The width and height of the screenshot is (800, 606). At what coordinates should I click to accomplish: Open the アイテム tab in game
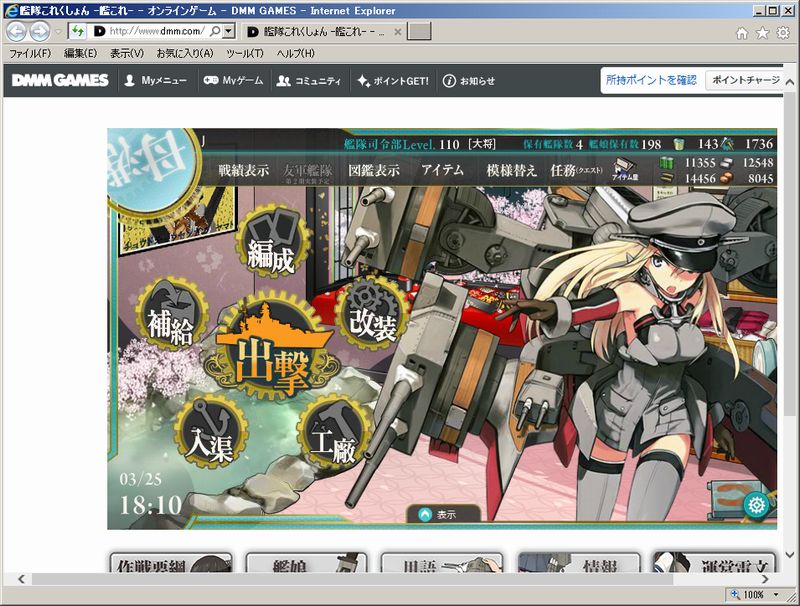coord(442,169)
